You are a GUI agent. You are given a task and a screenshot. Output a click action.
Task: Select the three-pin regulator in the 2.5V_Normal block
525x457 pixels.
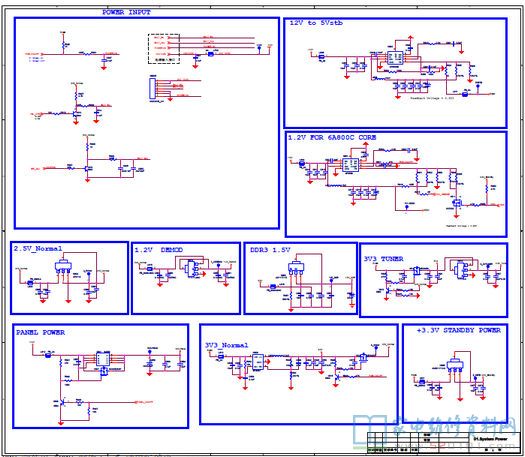pyautogui.click(x=63, y=266)
